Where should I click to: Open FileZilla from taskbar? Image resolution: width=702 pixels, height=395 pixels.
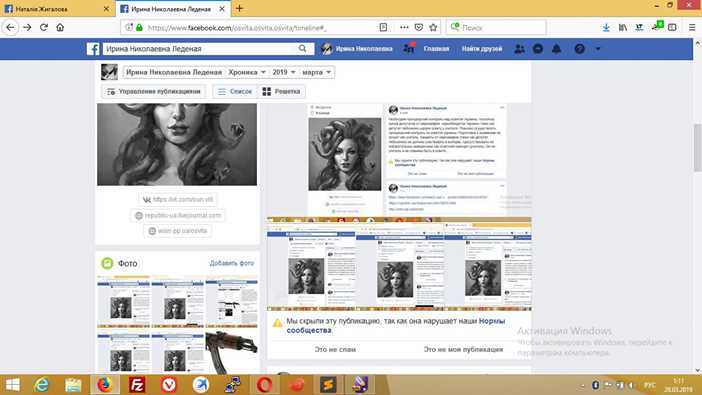[x=137, y=385]
